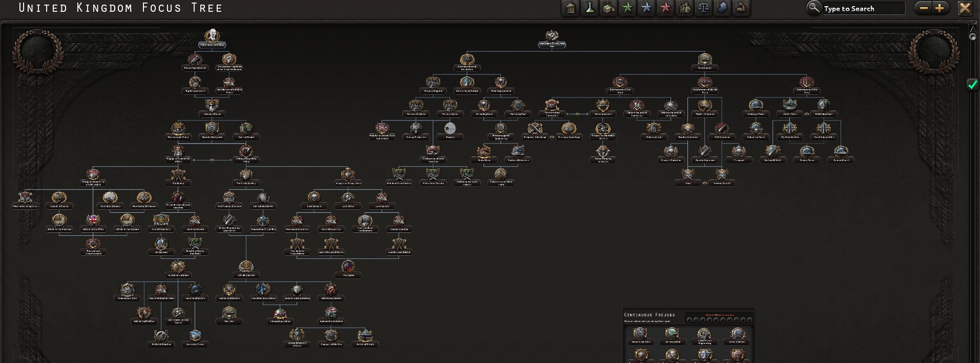The image size is (980, 363).
Task: Select the CAS Command focus
Action: pos(721,131)
